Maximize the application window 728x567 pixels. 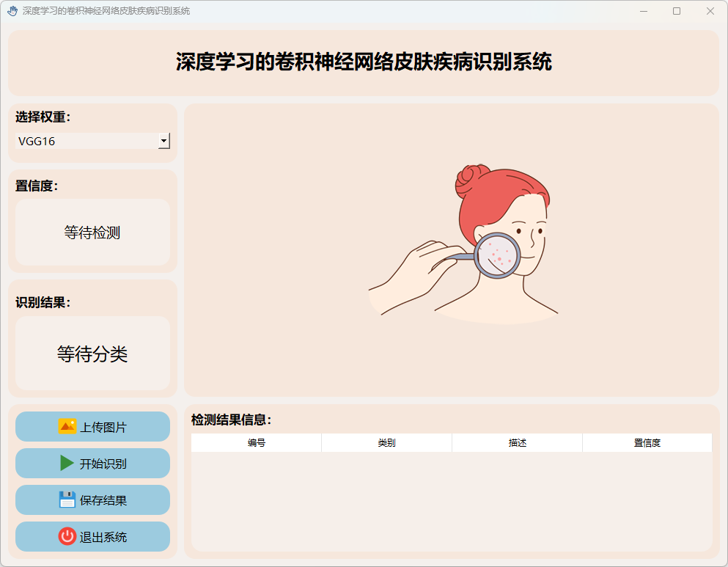click(677, 11)
